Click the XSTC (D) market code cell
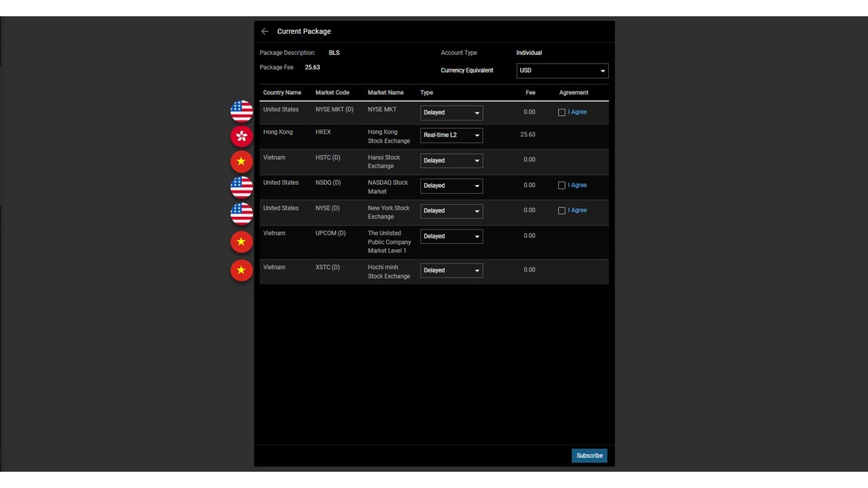Viewport: 868px width, 488px height. point(328,268)
